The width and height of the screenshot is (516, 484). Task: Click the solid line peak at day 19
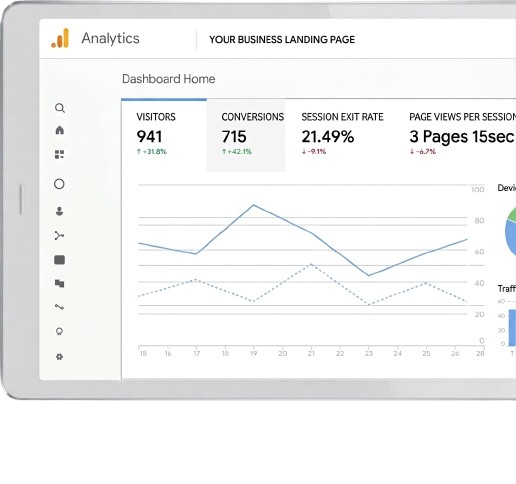click(254, 205)
